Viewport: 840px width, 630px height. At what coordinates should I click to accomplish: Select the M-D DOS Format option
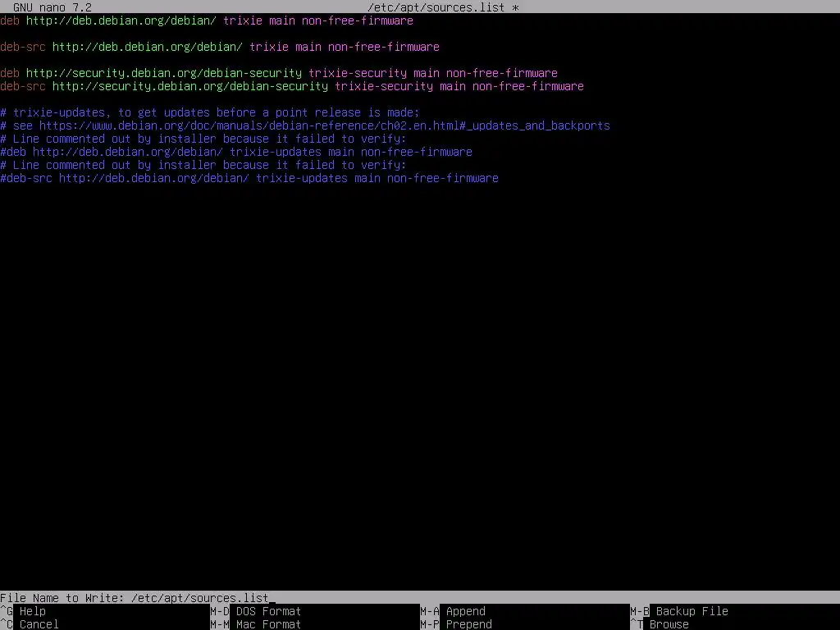(x=256, y=611)
